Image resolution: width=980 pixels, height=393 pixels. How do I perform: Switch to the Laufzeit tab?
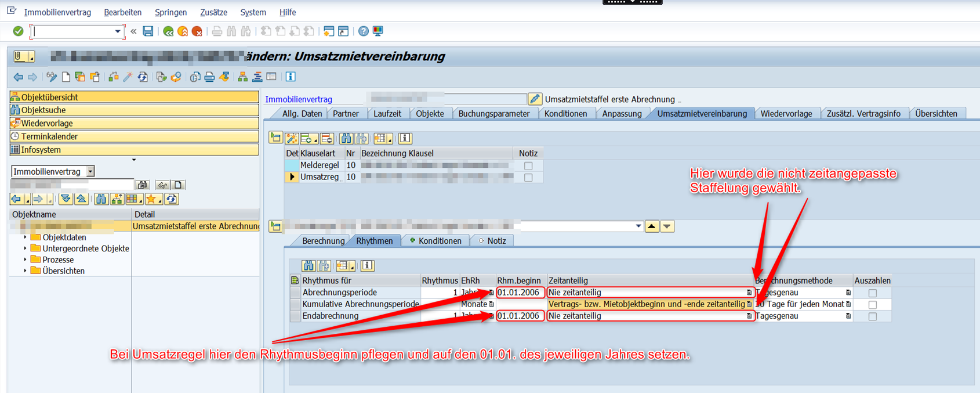point(387,114)
